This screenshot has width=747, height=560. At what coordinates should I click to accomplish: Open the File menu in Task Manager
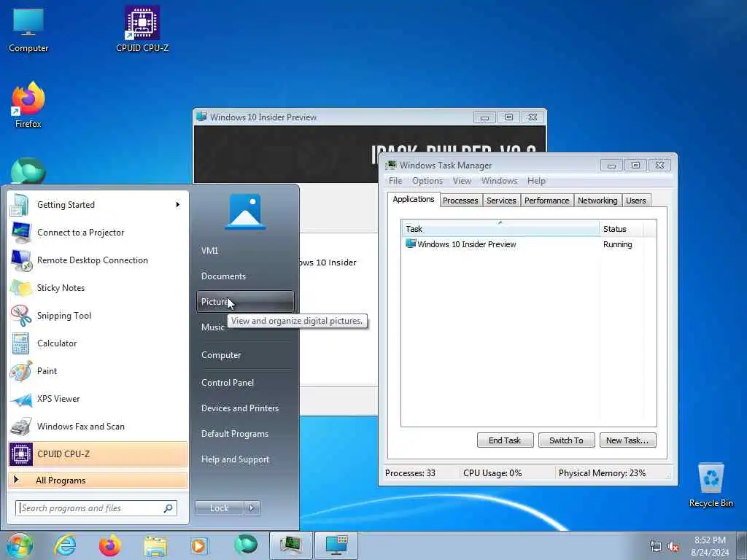(x=395, y=181)
